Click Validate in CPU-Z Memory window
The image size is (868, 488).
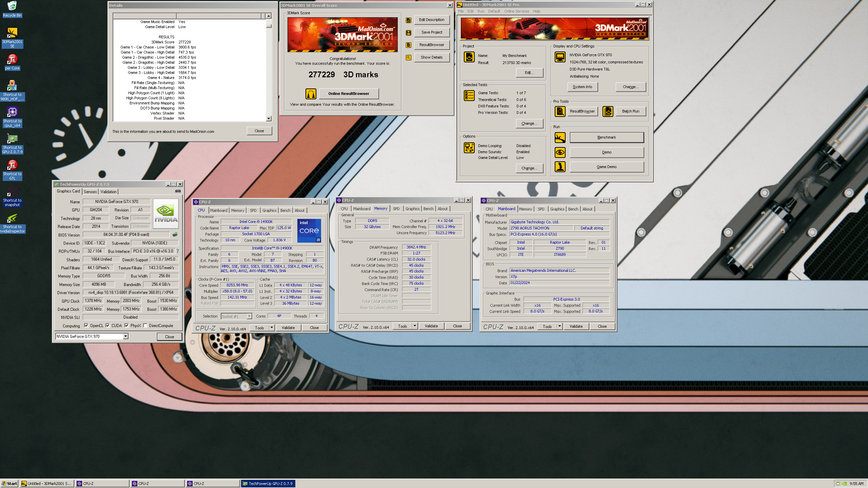(431, 326)
